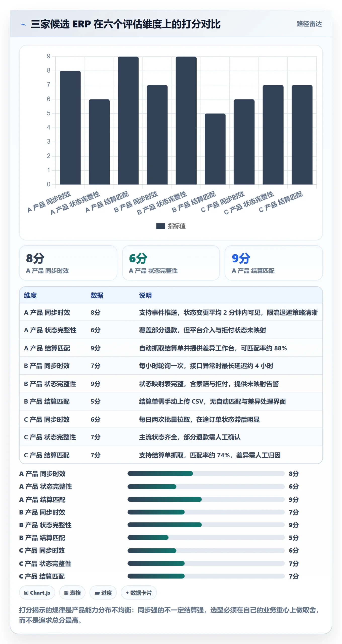
Task: Open the 6分 A 产品 状态完整性 card
Action: 171,263
